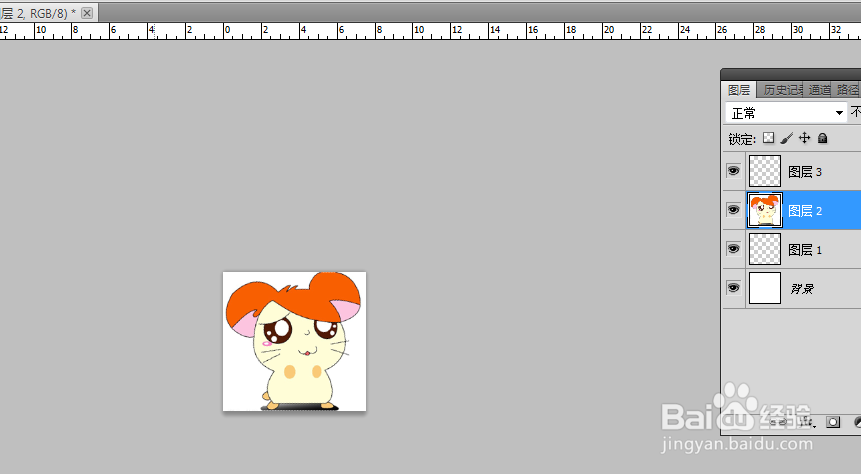Hide 图层 3 using its eye icon
861x474 pixels.
[733, 171]
